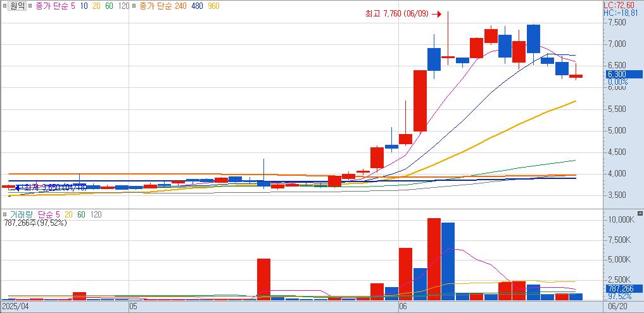Select the price 10-day moving average label

84,6
